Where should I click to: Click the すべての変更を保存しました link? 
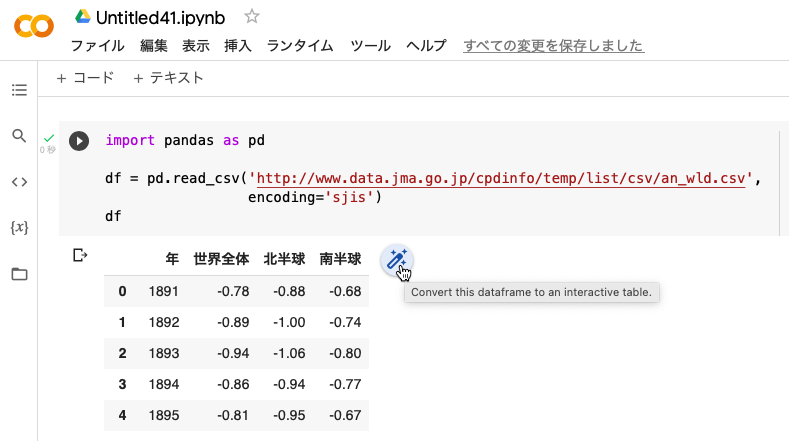[x=554, y=46]
